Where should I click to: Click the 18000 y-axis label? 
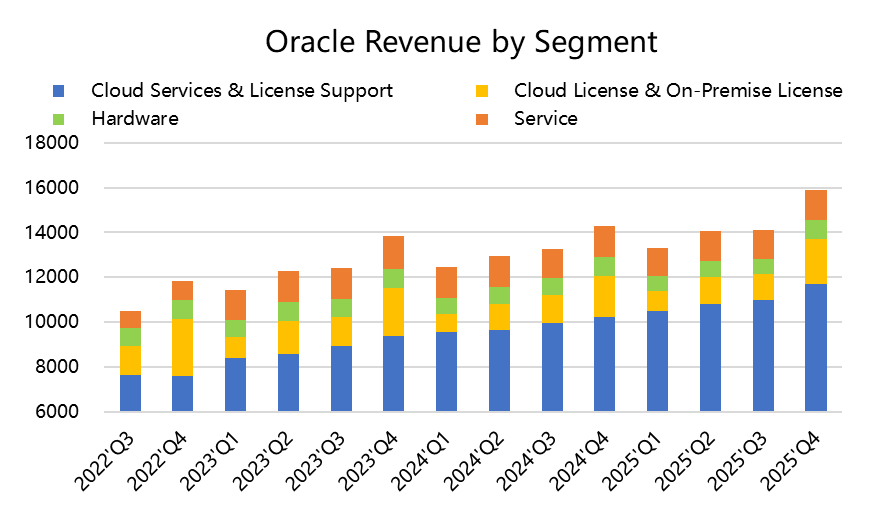[52, 143]
